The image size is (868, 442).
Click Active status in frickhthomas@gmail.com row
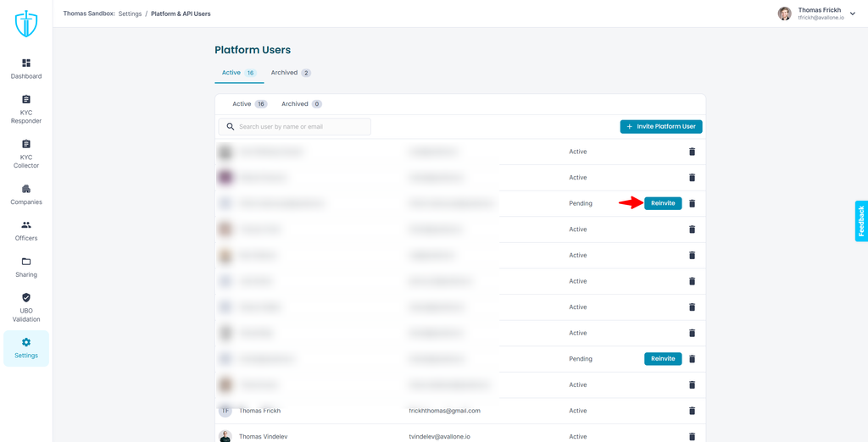578,411
